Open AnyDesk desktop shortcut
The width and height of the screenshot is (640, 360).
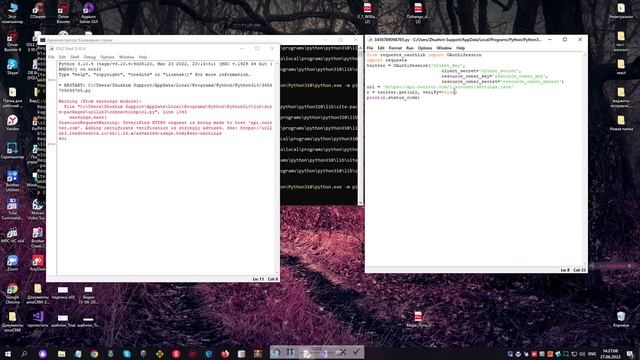click(x=38, y=263)
